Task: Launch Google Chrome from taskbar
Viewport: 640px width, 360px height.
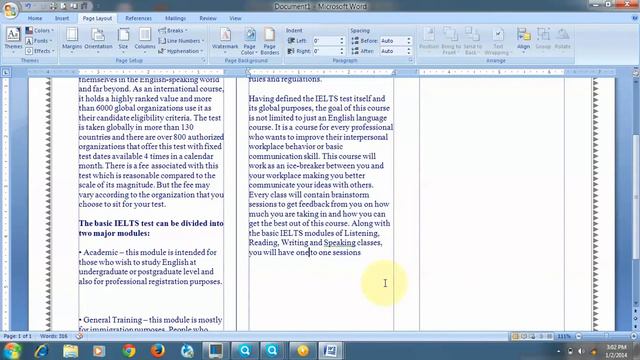Action: 129,351
